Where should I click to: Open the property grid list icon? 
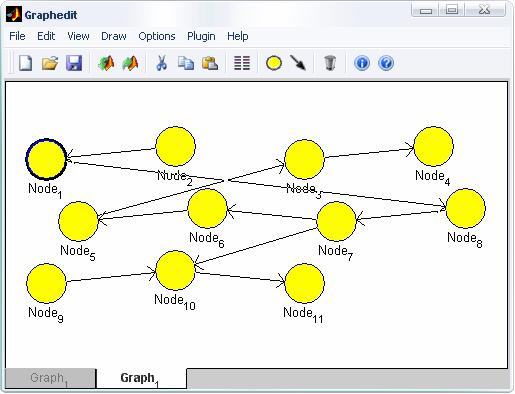(242, 63)
